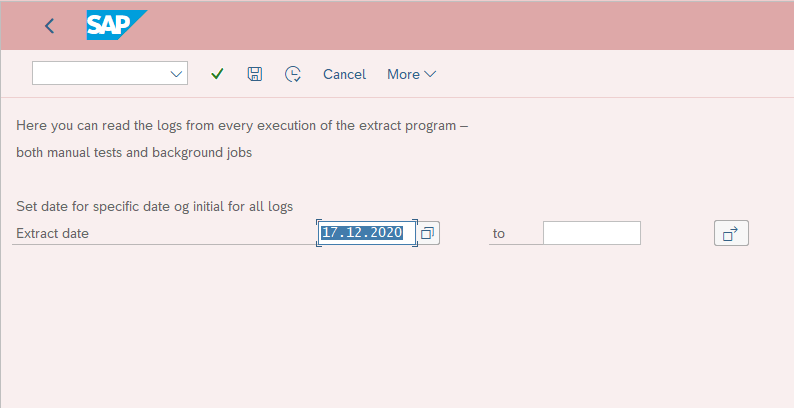Run via the clock execute icon
The image size is (794, 408).
coord(293,74)
